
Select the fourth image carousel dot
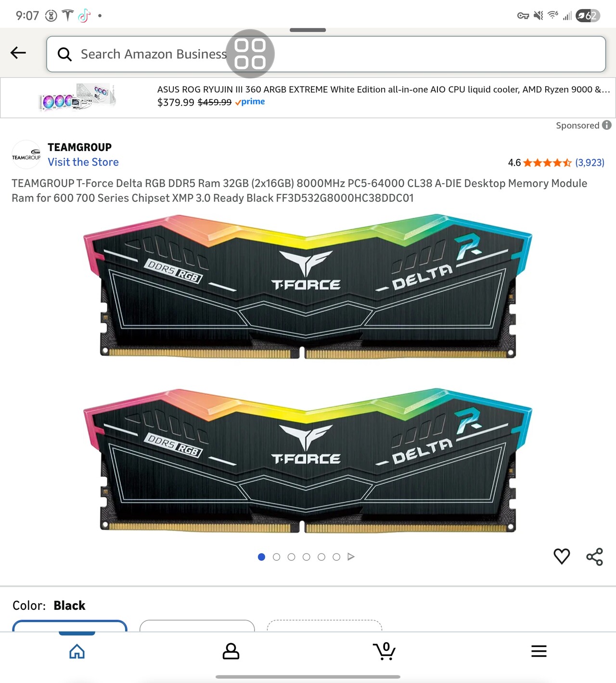tap(307, 557)
